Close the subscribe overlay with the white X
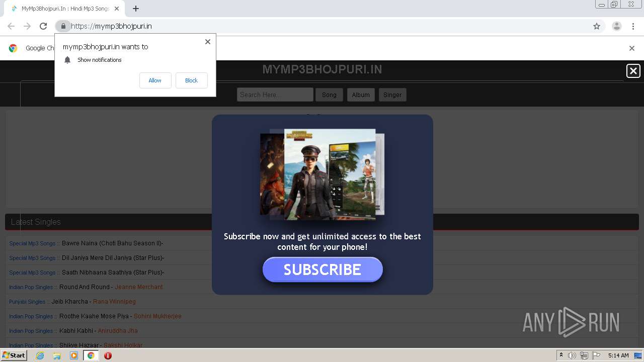This screenshot has height=362, width=644. point(633,71)
